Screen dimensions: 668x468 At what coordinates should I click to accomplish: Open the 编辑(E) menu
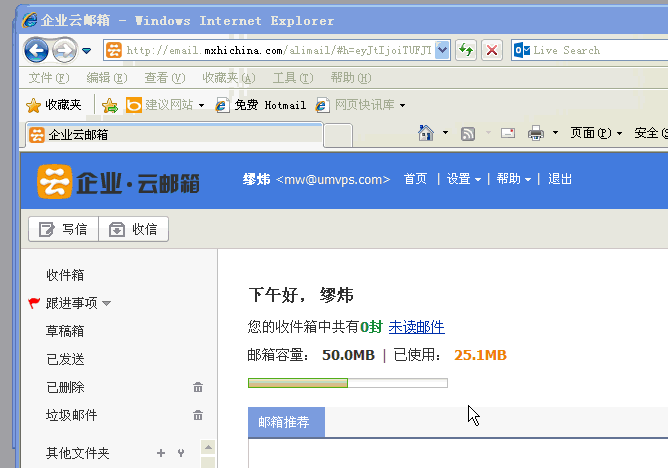pos(107,78)
